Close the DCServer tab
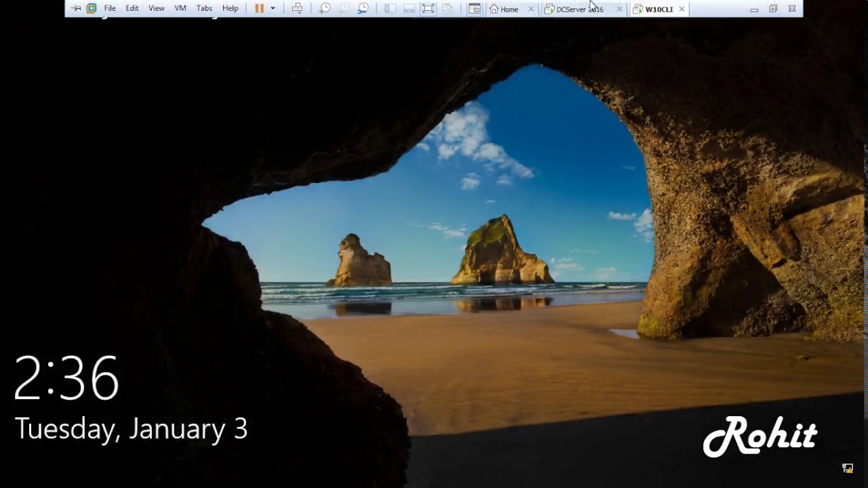The height and width of the screenshot is (488, 868). (619, 9)
